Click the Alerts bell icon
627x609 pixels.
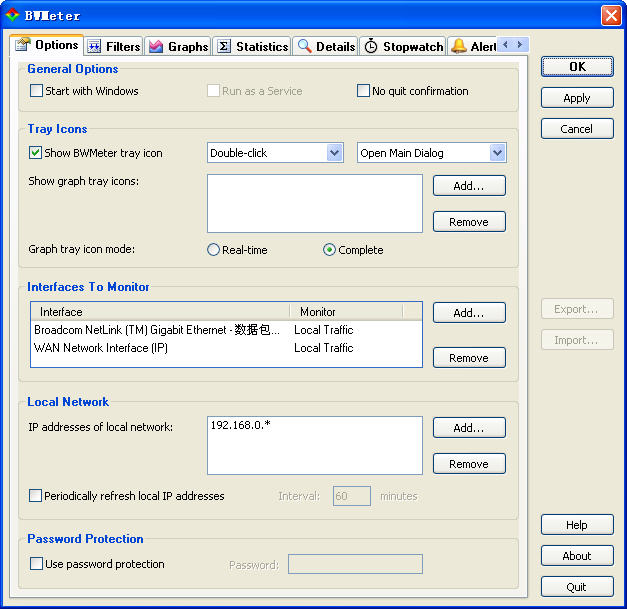point(459,47)
